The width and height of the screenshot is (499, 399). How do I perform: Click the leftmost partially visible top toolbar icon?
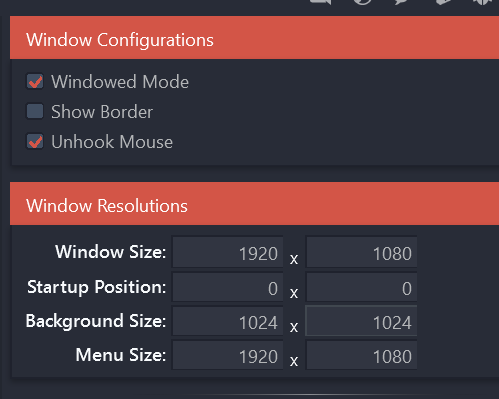(320, 2)
